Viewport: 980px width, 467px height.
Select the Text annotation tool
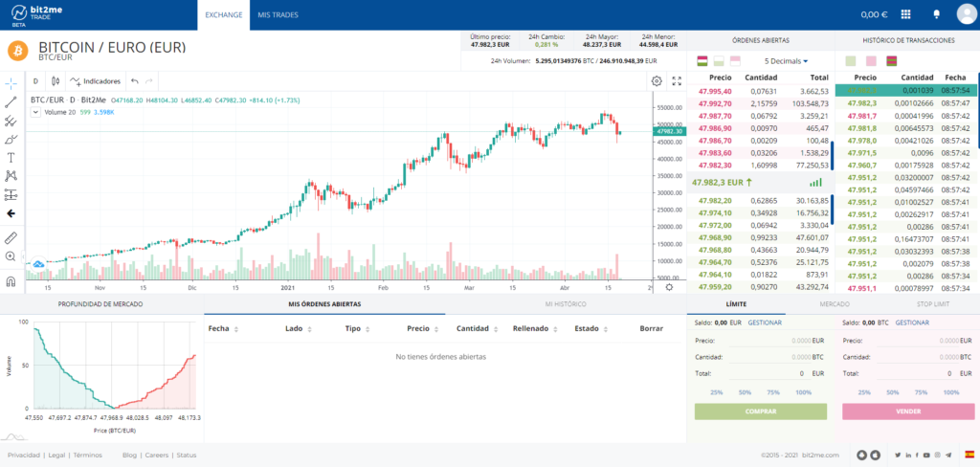click(11, 158)
